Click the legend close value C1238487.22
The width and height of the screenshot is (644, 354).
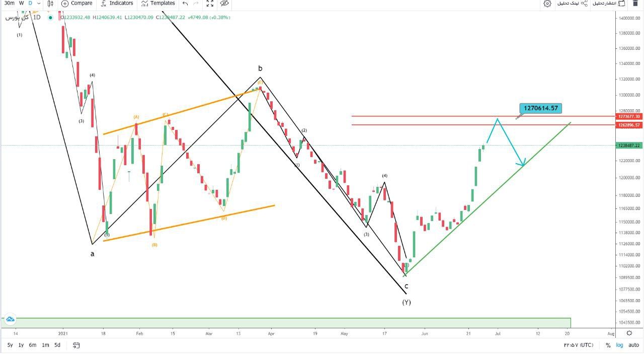(170, 18)
